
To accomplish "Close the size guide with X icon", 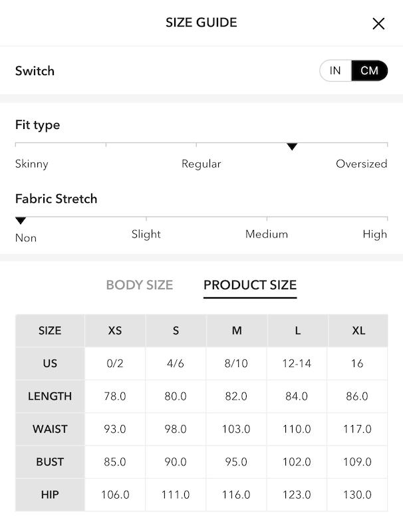I will pyautogui.click(x=378, y=24).
